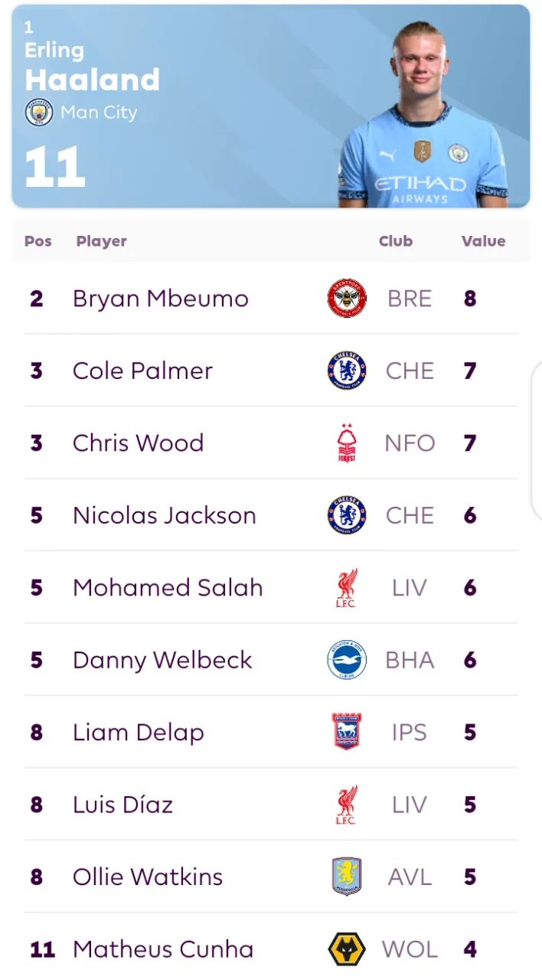Click the Ipswich Town crest icon
Image resolution: width=542 pixels, height=980 pixels.
pos(347,732)
